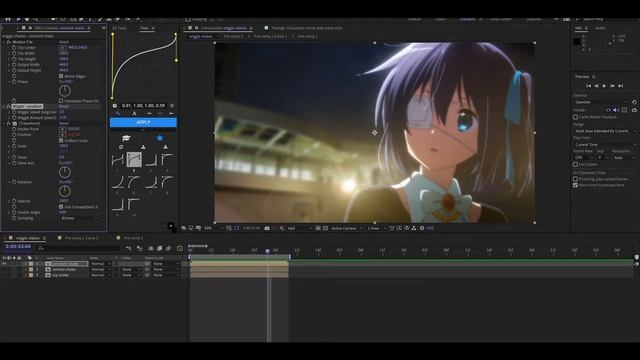This screenshot has height=360, width=640.
Task: Reset the Motion Tile effect
Action: coord(64,42)
